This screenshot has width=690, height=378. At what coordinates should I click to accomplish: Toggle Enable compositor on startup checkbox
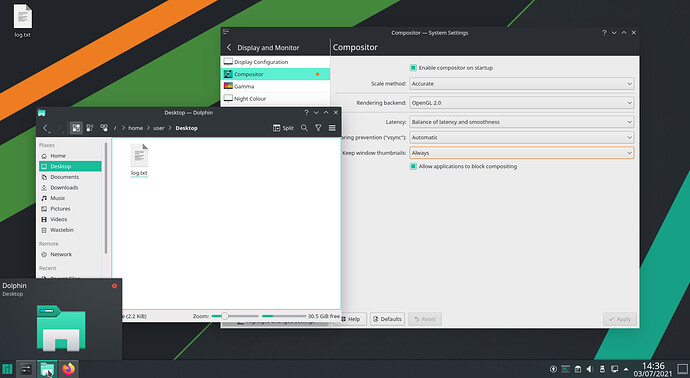(x=413, y=68)
